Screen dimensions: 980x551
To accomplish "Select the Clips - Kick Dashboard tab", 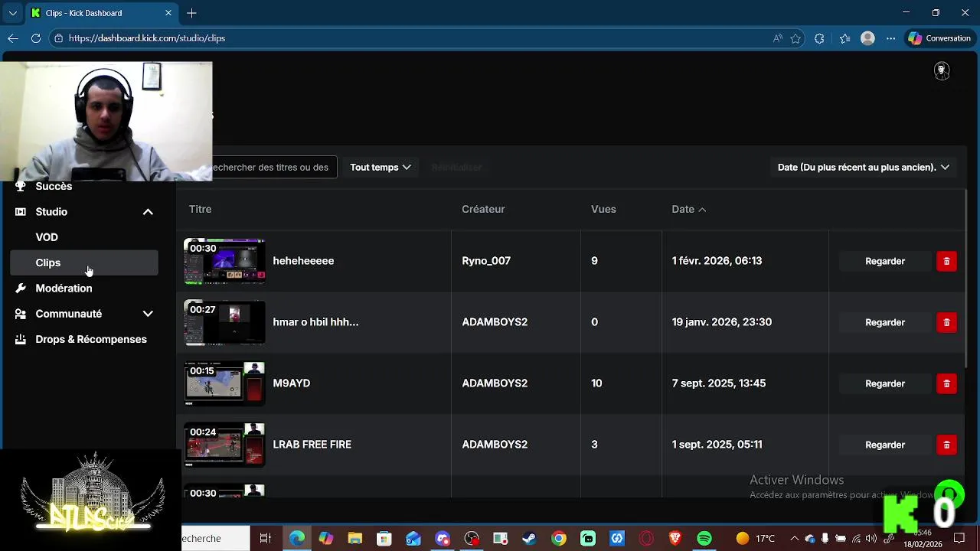I will point(102,13).
